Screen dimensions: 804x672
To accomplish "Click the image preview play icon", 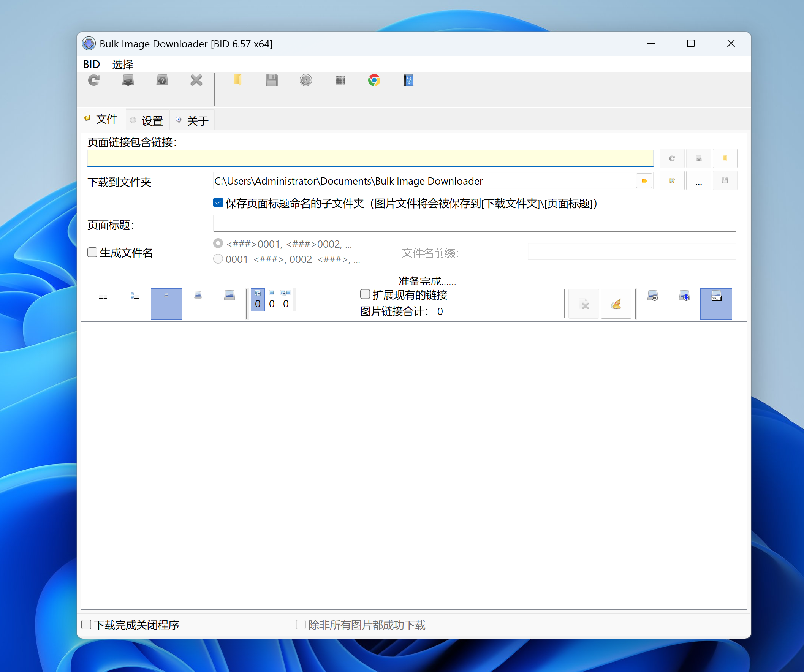I will tap(653, 296).
